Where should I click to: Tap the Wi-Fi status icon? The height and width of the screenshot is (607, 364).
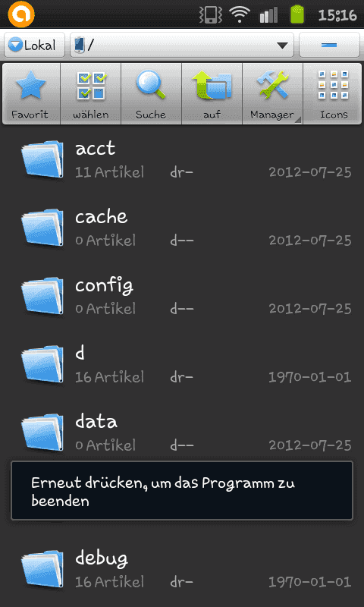[240, 14]
